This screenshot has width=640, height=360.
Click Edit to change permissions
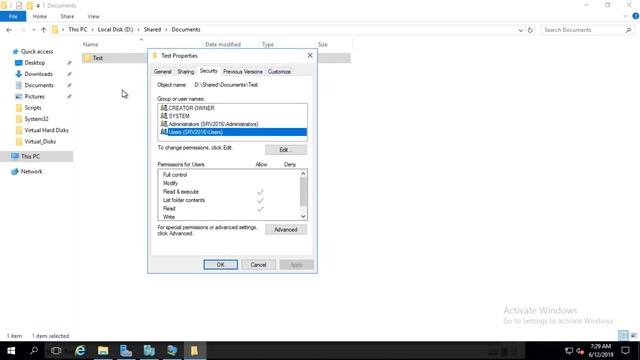(286, 150)
